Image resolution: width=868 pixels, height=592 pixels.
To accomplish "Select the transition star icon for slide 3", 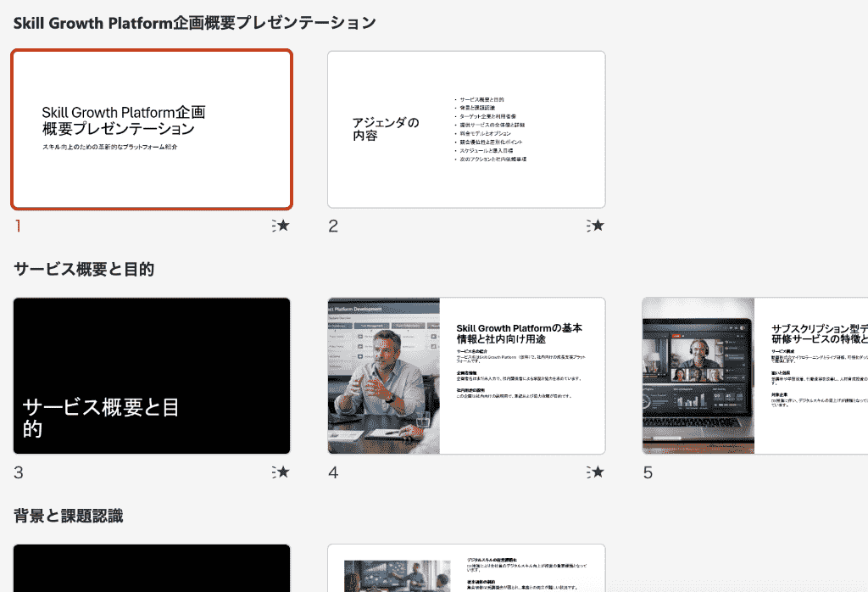I will point(281,472).
